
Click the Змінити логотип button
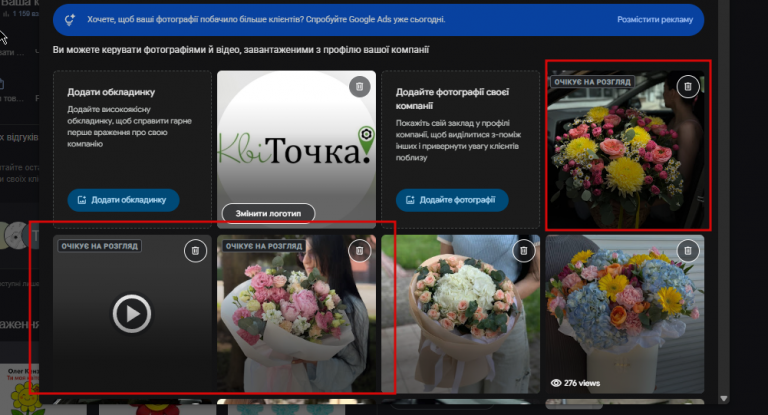(268, 214)
